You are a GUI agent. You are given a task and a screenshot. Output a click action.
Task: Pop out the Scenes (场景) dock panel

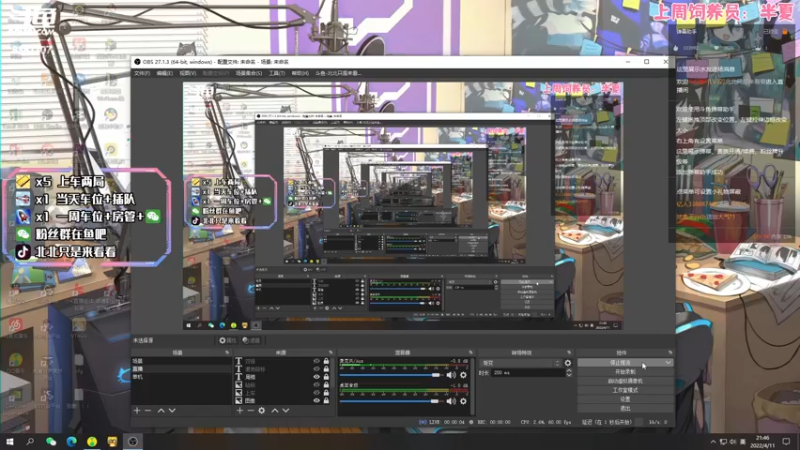coord(227,353)
